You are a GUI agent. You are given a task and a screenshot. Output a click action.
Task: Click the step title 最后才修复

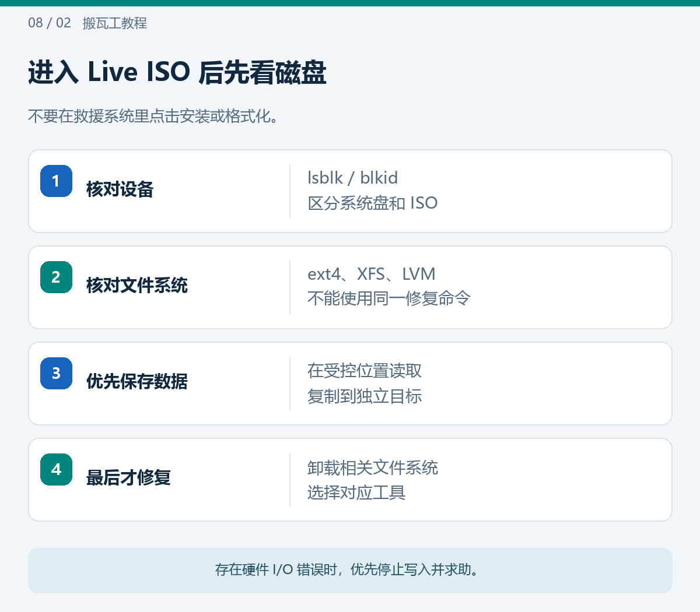[x=128, y=478]
